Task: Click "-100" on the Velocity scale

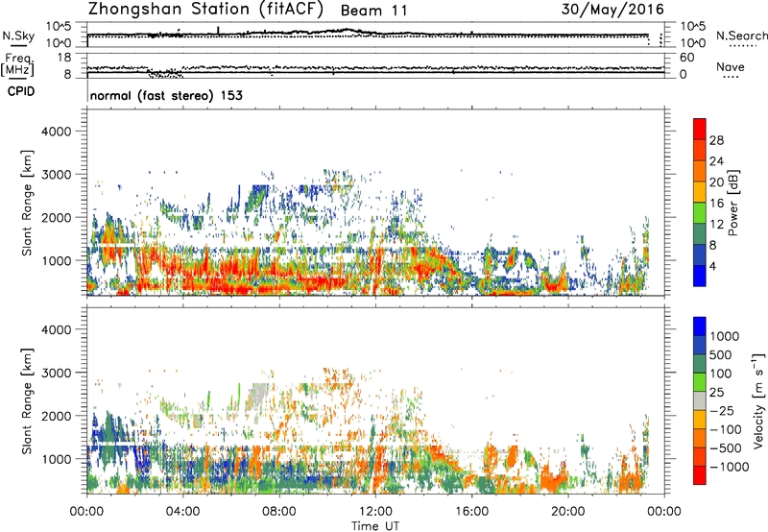Action: point(725,429)
